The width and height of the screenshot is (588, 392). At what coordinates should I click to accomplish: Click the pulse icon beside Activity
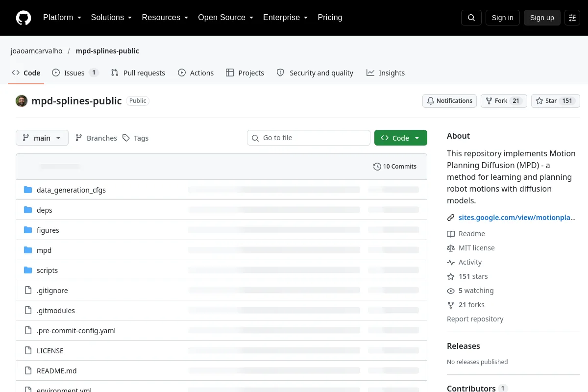[x=451, y=262]
